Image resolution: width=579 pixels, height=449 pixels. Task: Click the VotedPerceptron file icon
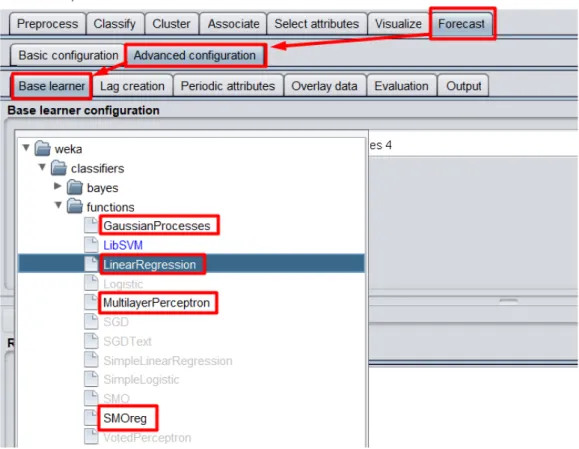click(91, 436)
